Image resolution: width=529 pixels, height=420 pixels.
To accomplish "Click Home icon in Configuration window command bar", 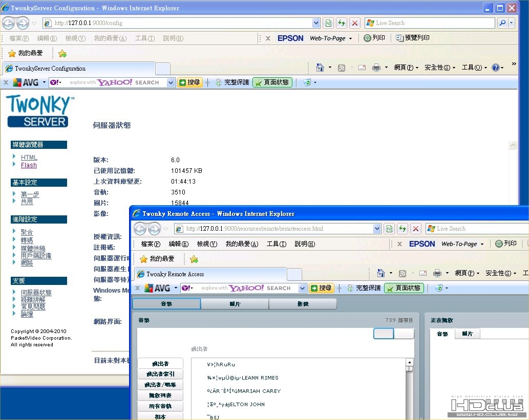I will coord(320,68).
